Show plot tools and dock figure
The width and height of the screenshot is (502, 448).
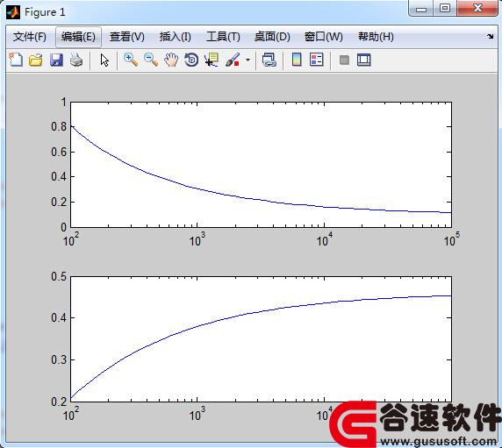coord(364,60)
